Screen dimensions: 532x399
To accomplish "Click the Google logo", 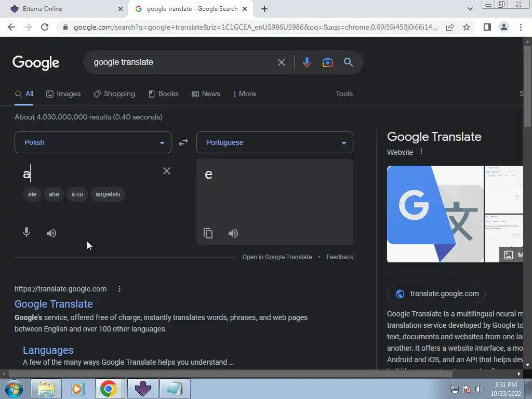I will point(36,62).
